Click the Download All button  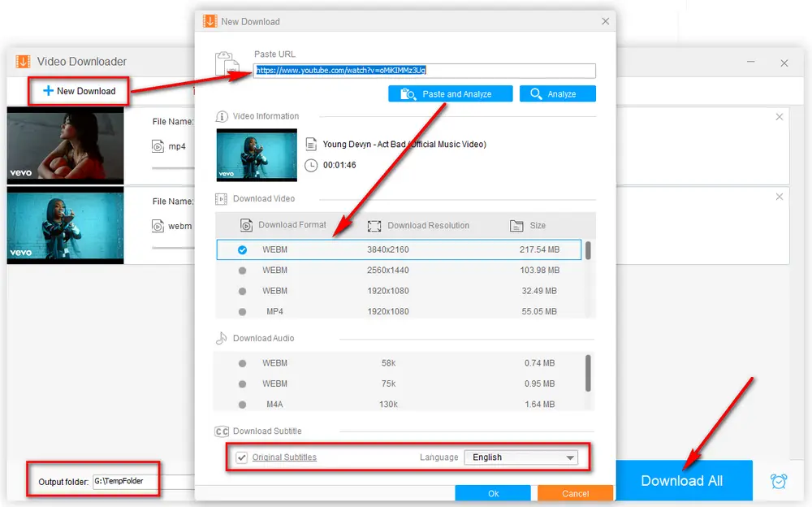(681, 480)
